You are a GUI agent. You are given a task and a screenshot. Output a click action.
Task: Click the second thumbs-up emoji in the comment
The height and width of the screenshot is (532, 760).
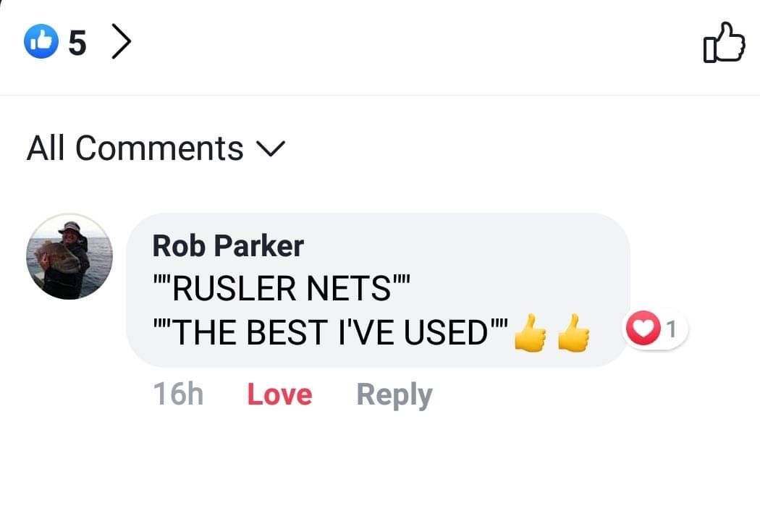pyautogui.click(x=574, y=335)
